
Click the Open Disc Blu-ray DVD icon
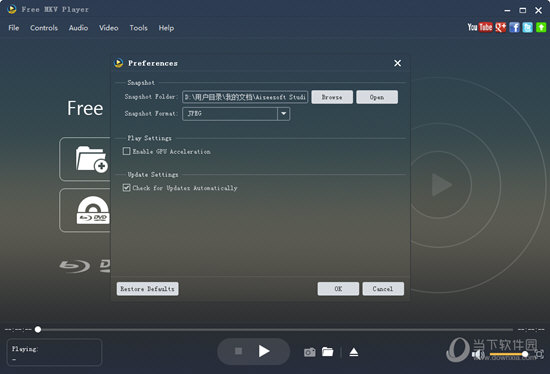pyautogui.click(x=93, y=210)
